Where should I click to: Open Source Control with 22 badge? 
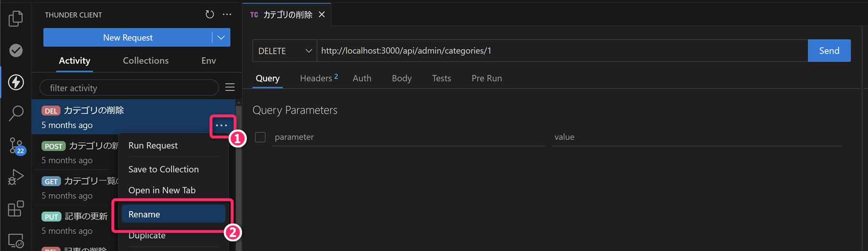pos(16,145)
